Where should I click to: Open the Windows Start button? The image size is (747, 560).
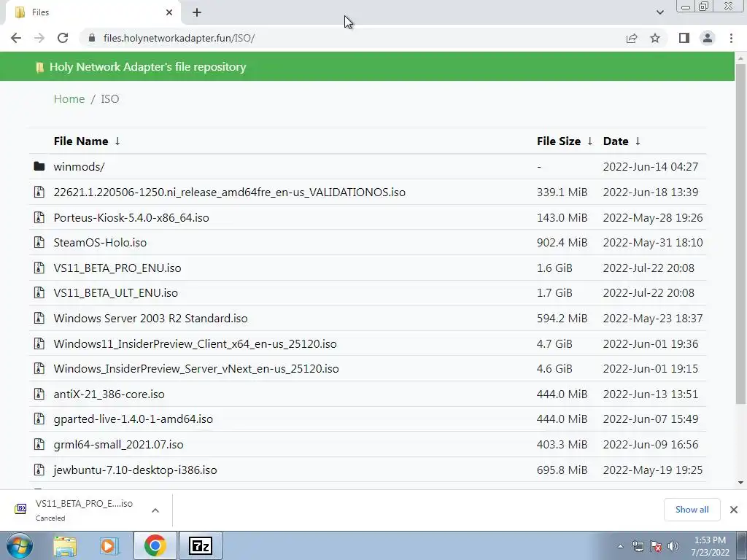(x=19, y=545)
